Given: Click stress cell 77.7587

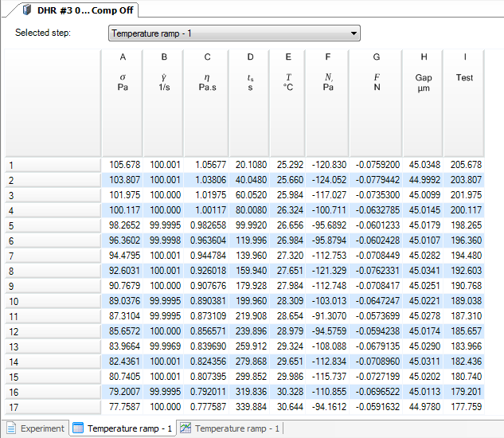Looking at the screenshot, I should pyautogui.click(x=122, y=406).
